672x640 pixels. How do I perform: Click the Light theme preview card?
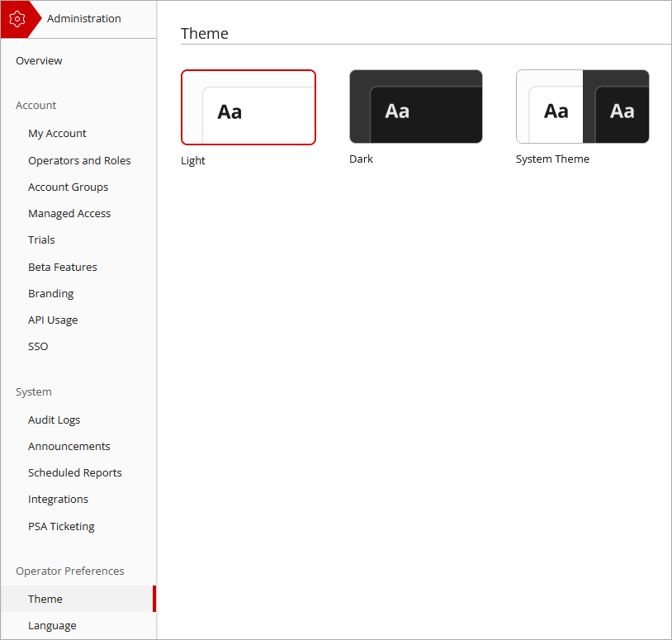[248, 107]
